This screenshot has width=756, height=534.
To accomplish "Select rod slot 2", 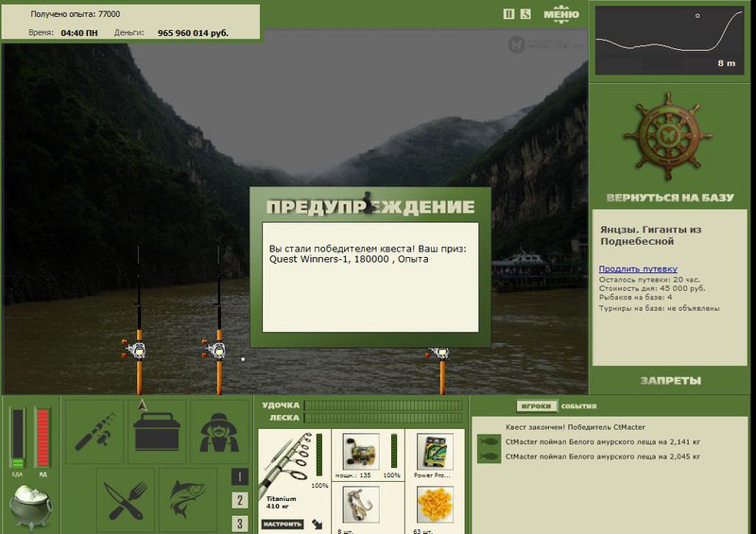I will coord(240,500).
